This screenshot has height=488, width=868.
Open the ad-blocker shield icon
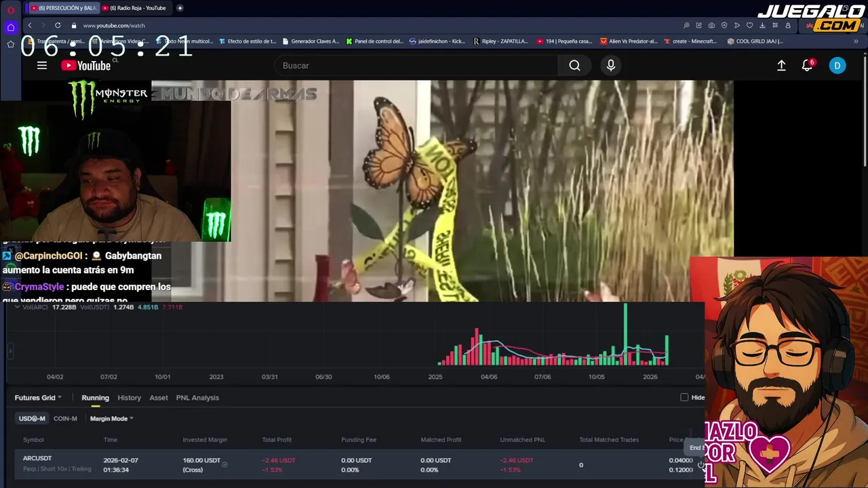[x=724, y=25]
